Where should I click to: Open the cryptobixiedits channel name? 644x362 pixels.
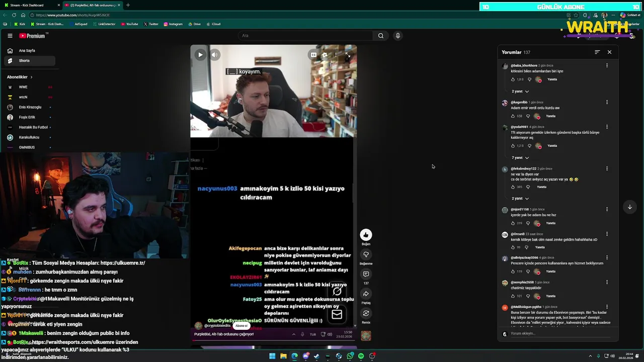pyautogui.click(x=217, y=326)
